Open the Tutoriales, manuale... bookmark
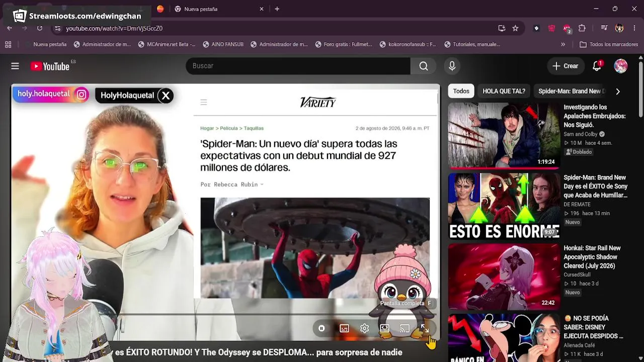 coord(472,44)
